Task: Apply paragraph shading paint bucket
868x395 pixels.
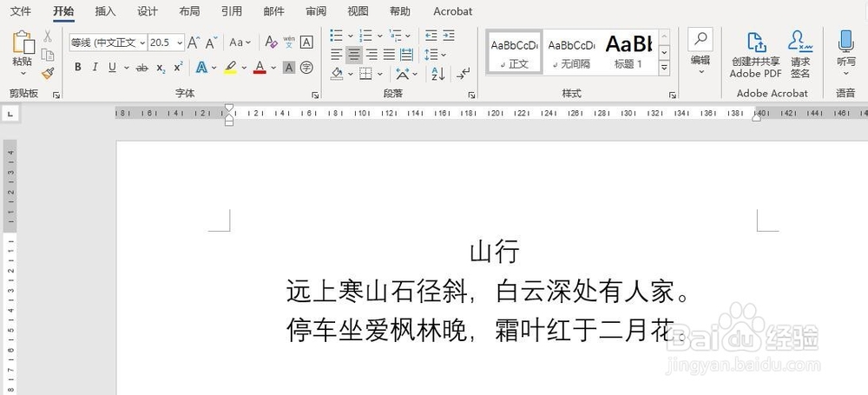Action: (337, 74)
